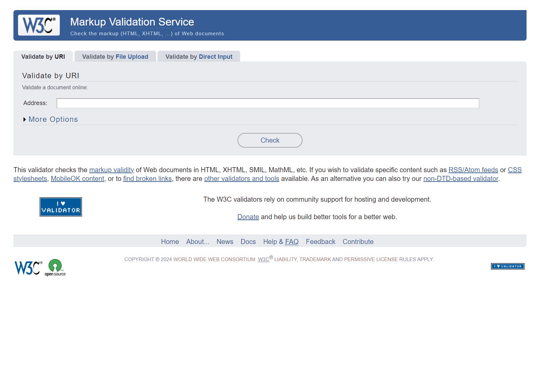Click the W3C logo in header
540x392 pixels.
(x=39, y=25)
